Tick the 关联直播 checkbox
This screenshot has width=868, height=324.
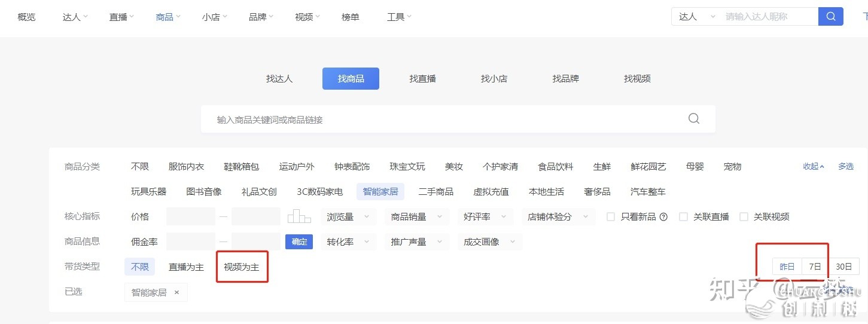[683, 217]
